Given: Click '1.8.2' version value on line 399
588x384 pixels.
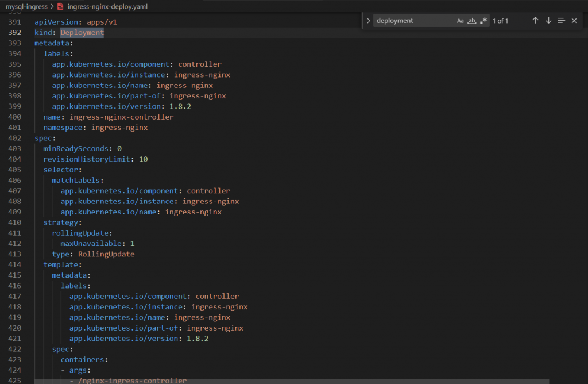Looking at the screenshot, I should (180, 106).
